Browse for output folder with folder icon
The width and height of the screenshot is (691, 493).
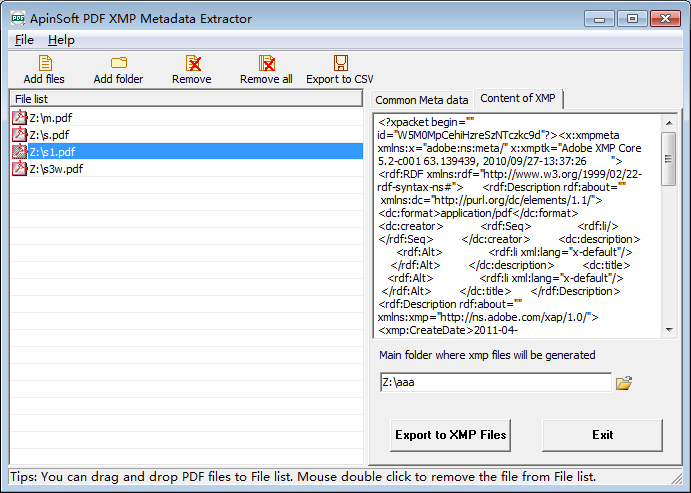click(624, 383)
